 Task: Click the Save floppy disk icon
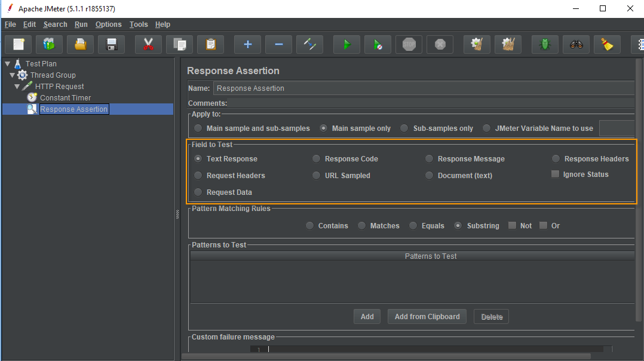(111, 44)
